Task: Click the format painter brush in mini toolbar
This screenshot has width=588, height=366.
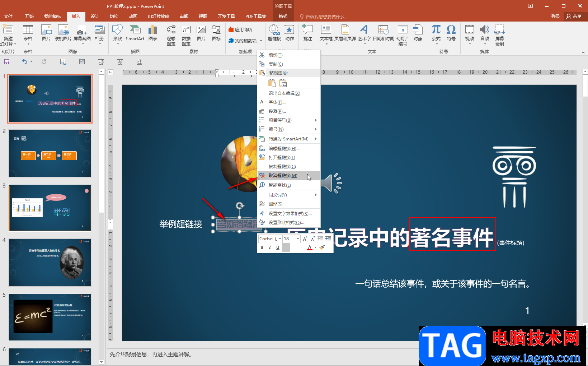Action: coord(322,247)
